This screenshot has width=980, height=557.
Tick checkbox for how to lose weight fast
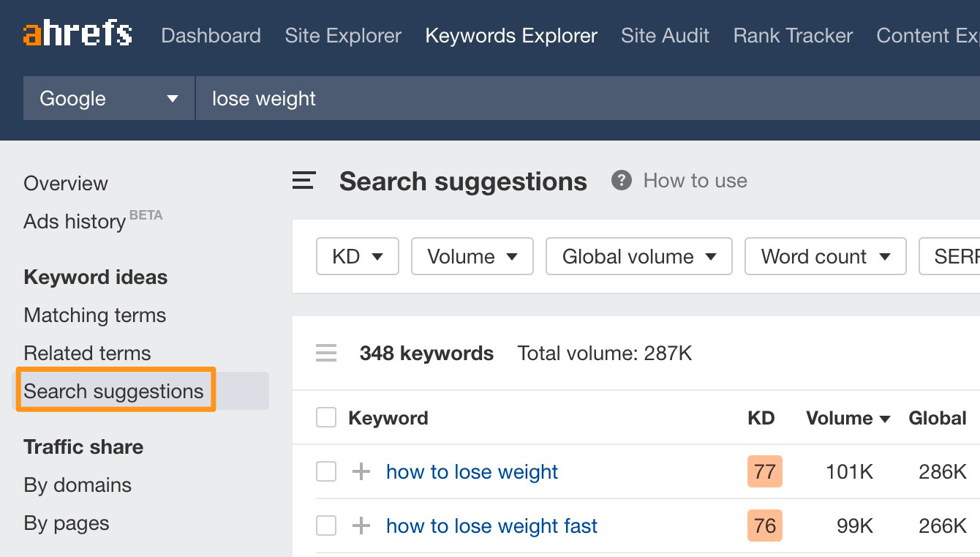click(326, 526)
